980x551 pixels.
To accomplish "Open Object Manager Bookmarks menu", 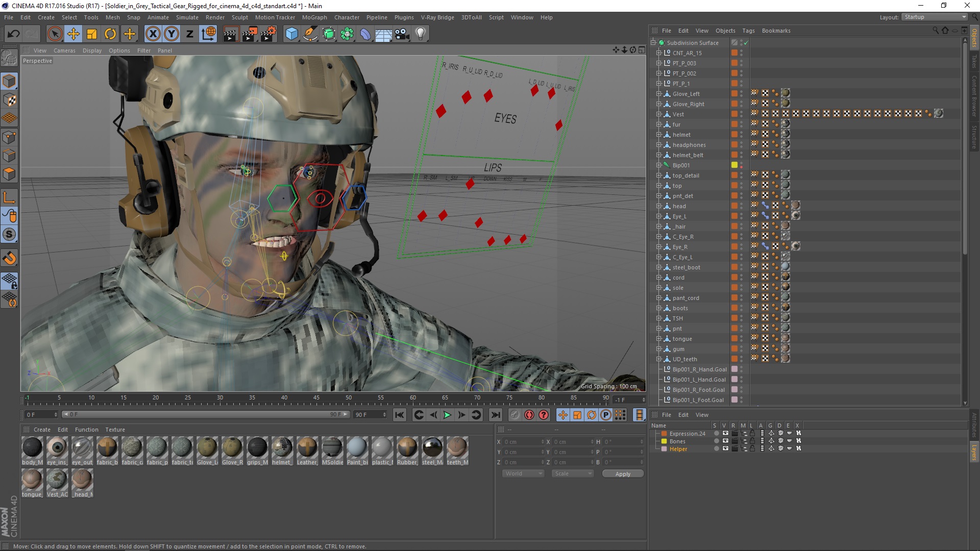I will (x=776, y=31).
